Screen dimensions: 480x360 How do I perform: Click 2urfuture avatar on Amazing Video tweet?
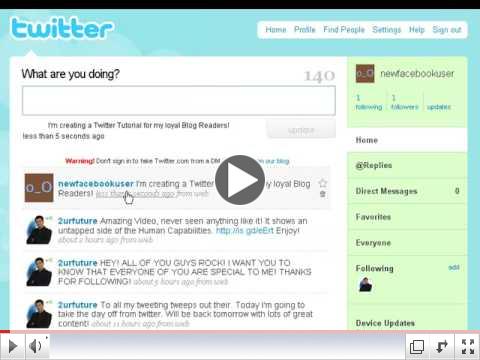(x=39, y=230)
